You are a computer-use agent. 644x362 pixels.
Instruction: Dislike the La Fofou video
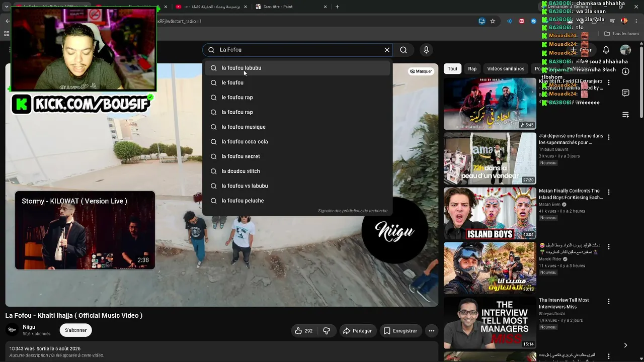327,331
